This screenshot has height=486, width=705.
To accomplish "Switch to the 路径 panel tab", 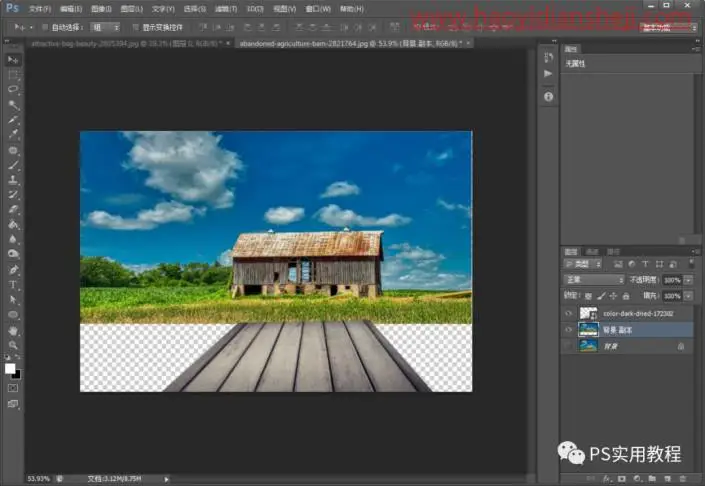I will point(613,252).
